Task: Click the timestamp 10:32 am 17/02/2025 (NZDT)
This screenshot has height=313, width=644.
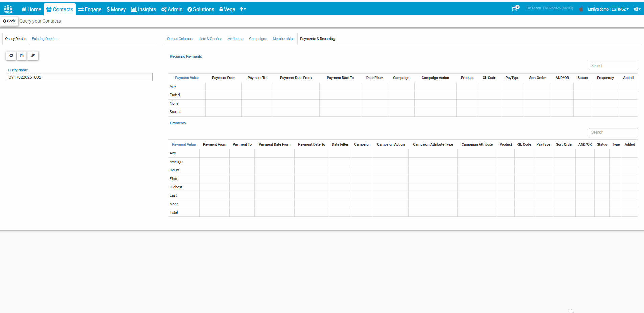Action: tap(549, 8)
